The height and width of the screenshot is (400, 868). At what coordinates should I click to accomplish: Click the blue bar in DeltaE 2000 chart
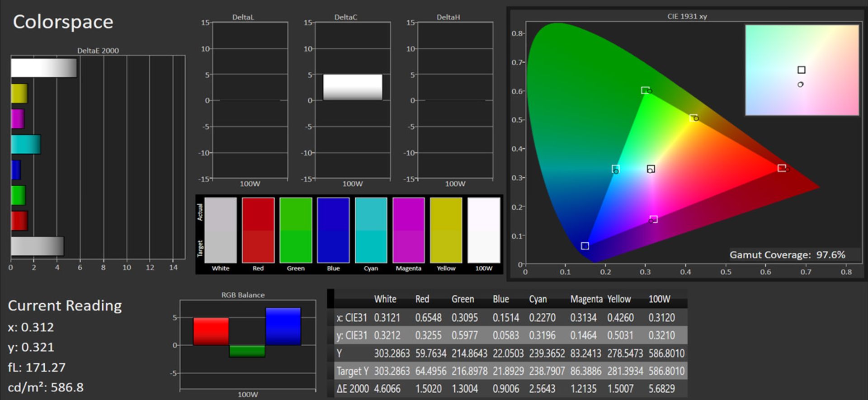(x=16, y=170)
